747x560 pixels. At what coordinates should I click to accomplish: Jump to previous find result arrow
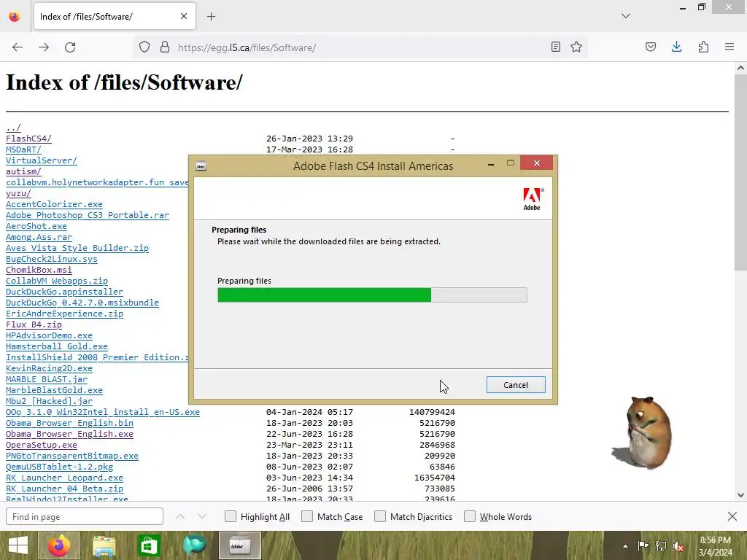(180, 517)
